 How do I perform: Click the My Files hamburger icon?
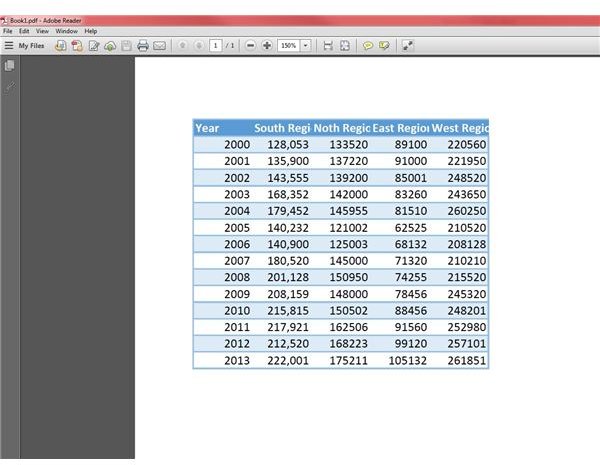tap(9, 46)
